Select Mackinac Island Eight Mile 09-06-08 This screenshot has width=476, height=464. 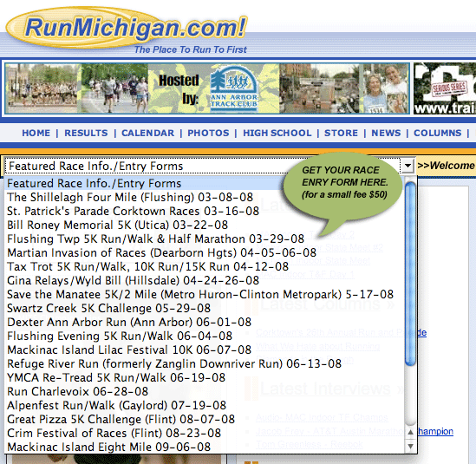click(204, 447)
